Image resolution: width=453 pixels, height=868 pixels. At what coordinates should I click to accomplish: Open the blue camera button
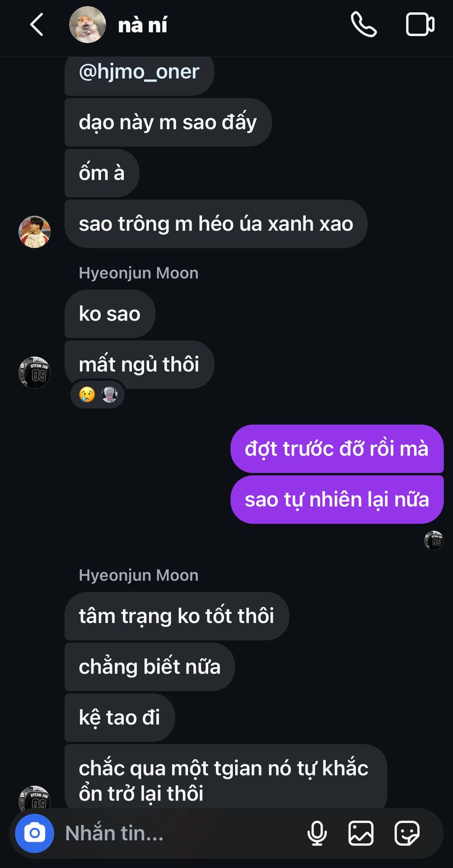point(34,833)
